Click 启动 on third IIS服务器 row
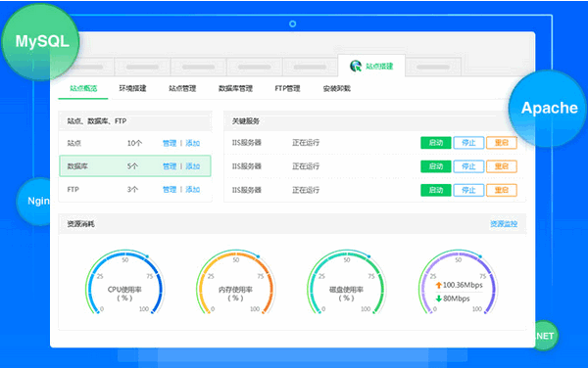The height and width of the screenshot is (369, 588). click(436, 190)
